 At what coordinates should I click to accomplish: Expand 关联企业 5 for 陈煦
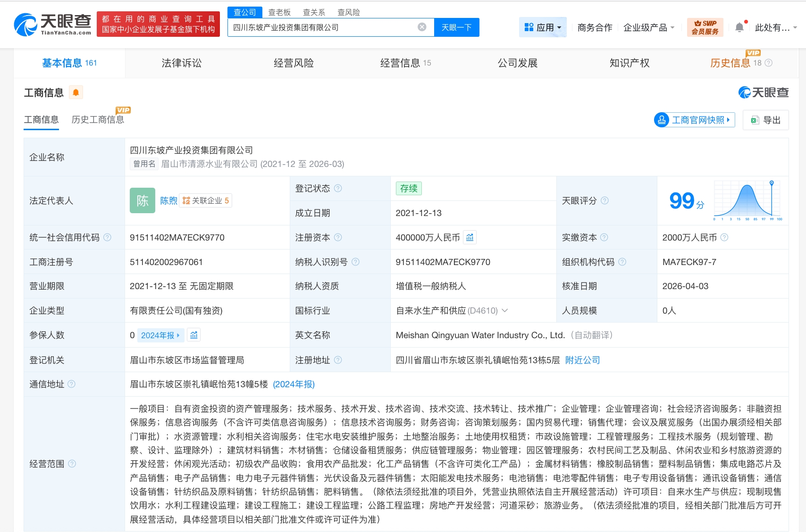tap(206, 200)
